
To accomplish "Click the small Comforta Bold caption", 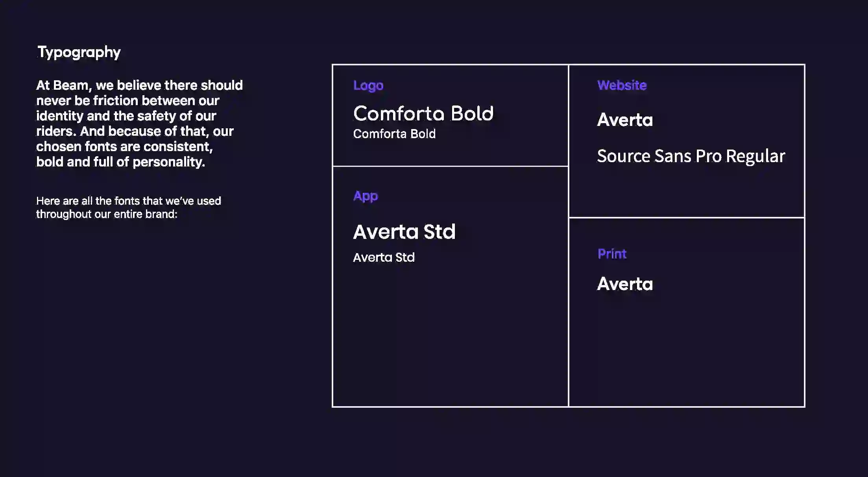I will tap(394, 134).
